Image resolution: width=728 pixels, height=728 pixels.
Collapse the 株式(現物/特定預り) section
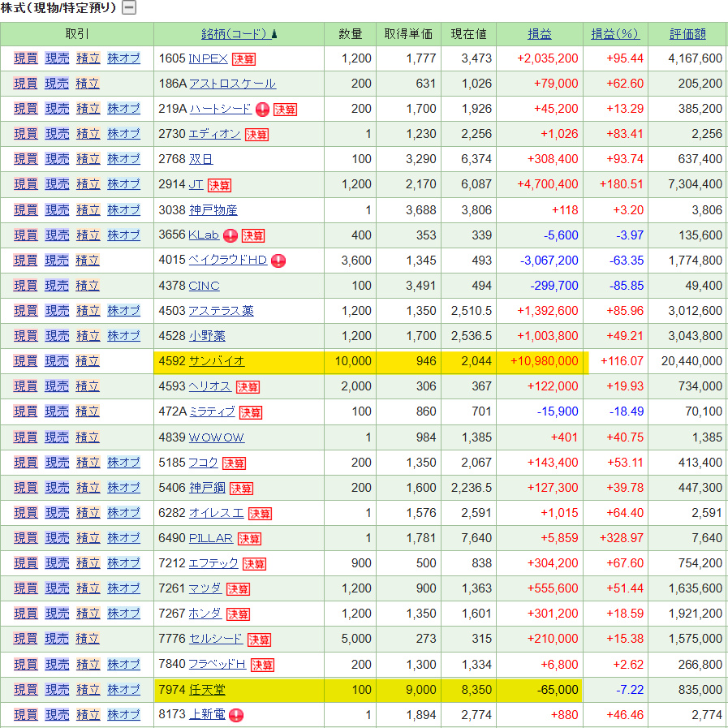129,8
